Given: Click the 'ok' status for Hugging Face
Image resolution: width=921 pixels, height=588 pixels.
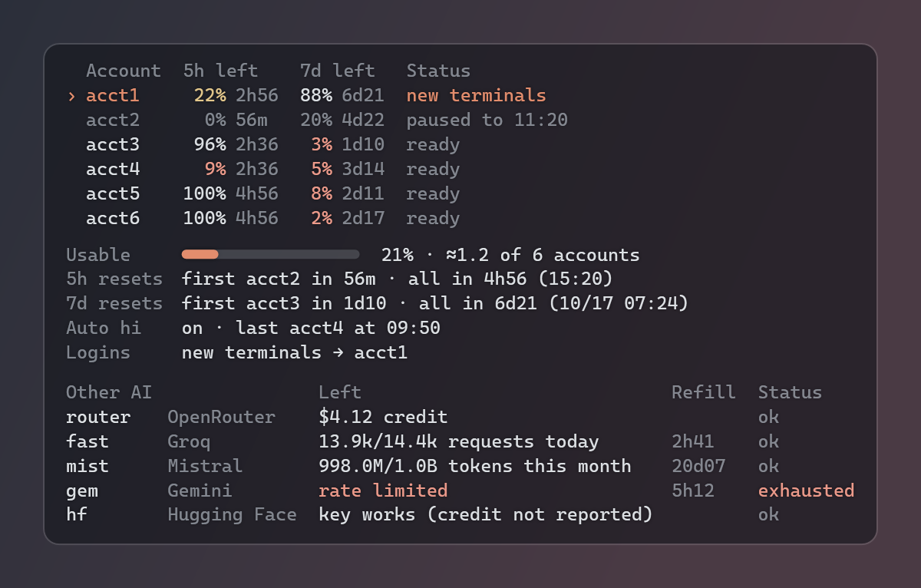Looking at the screenshot, I should [x=769, y=516].
